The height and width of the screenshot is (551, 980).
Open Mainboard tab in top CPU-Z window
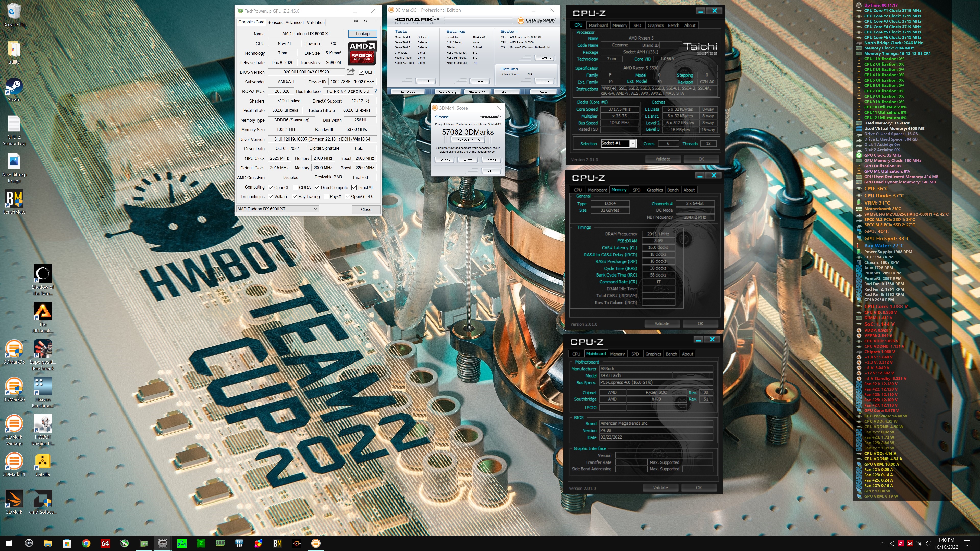tap(598, 26)
